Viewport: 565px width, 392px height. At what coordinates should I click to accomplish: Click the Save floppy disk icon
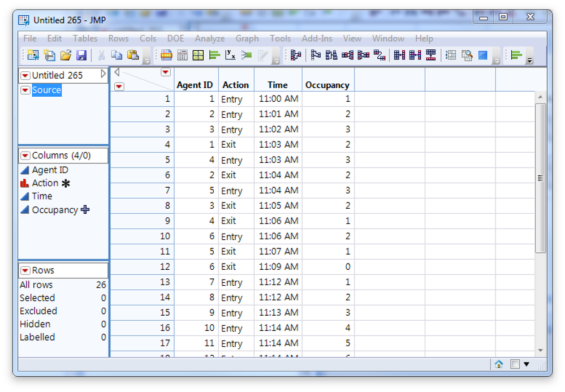tap(82, 55)
